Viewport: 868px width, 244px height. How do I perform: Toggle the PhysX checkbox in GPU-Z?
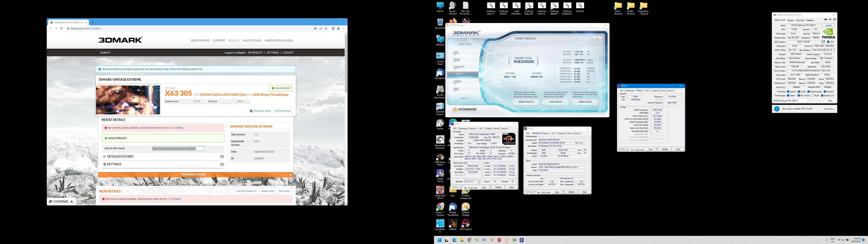click(x=813, y=96)
